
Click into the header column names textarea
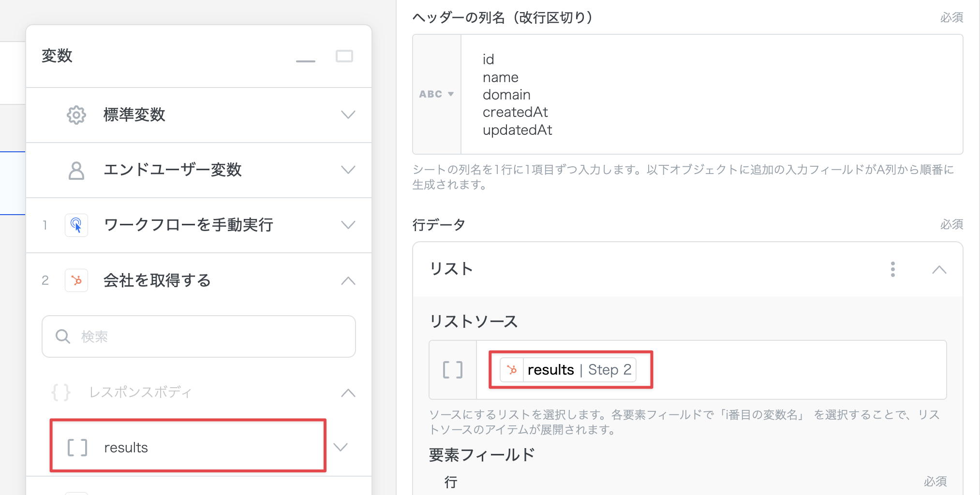[711, 94]
